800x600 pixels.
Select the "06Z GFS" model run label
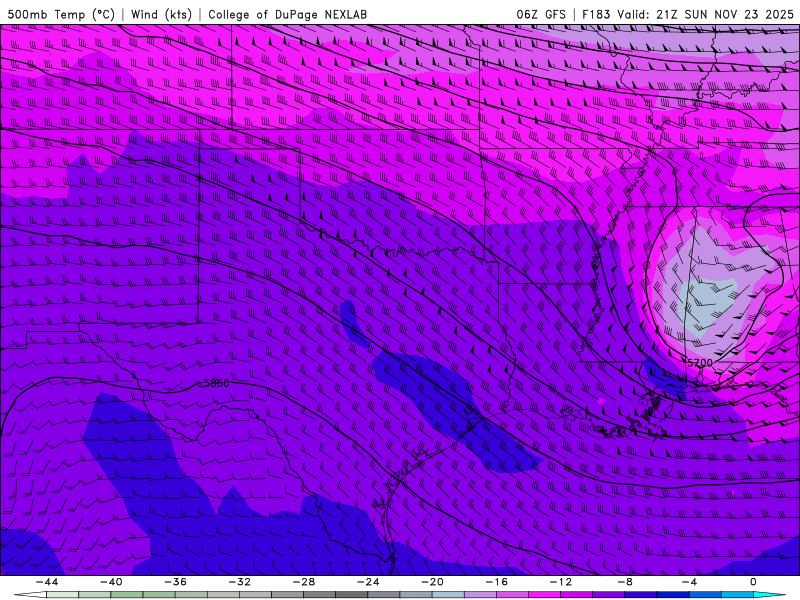[541, 14]
